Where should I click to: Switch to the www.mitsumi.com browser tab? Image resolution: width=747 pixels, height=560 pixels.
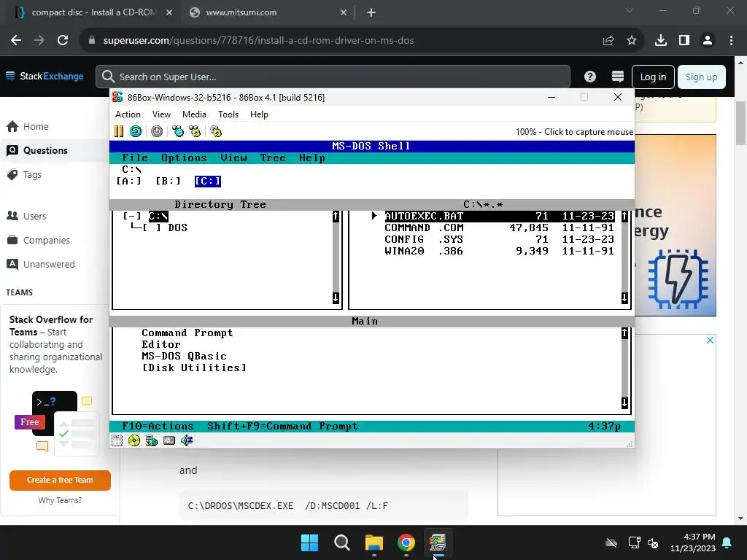coord(268,12)
